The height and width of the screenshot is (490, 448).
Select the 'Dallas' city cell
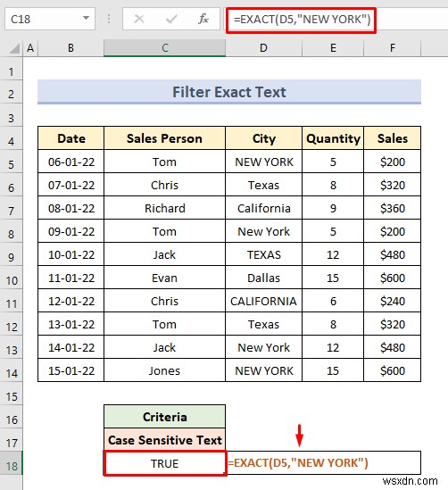(263, 278)
